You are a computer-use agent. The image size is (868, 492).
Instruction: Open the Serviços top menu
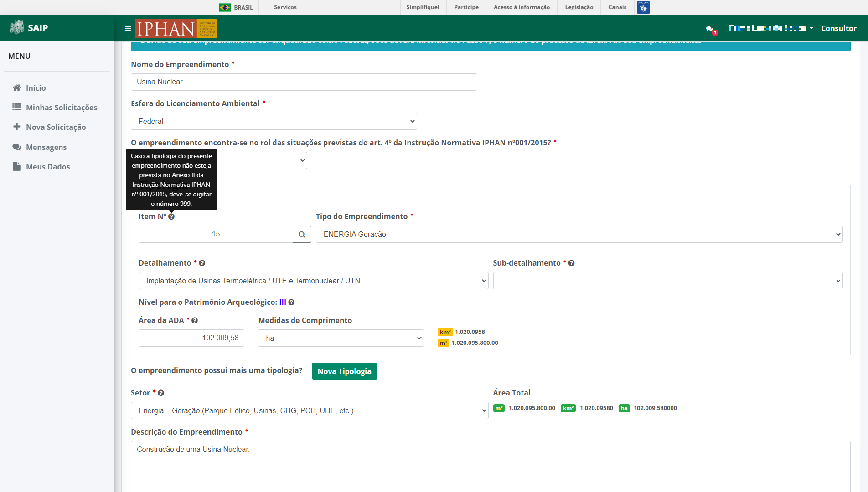(285, 7)
